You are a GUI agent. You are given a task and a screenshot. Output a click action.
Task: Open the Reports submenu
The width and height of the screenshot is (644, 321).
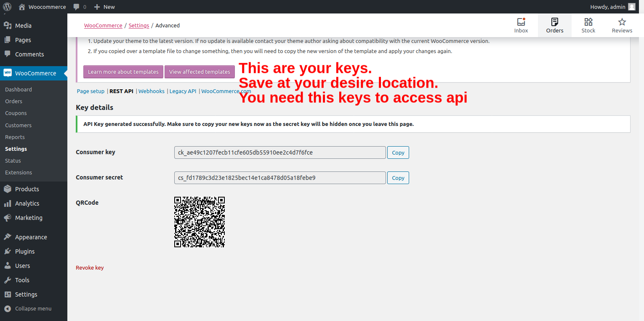15,137
